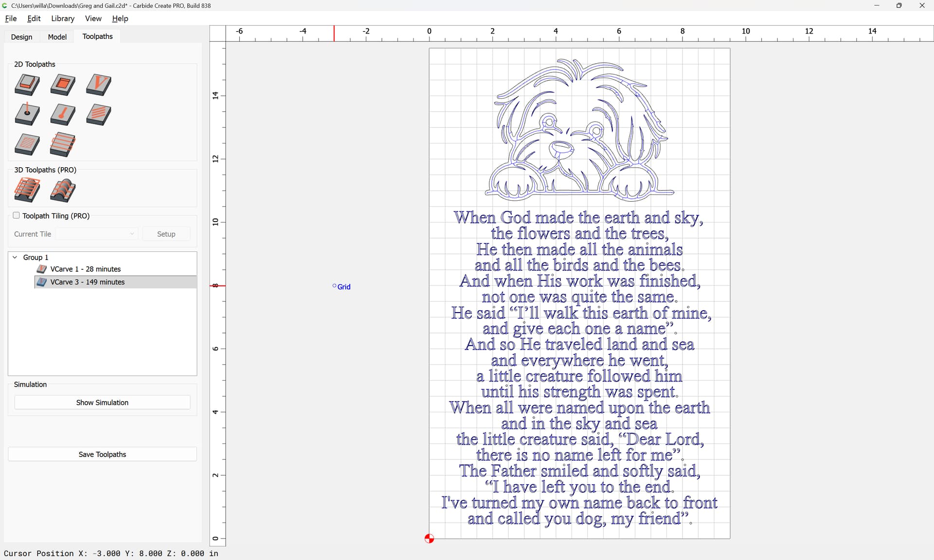Open the Library menu
934x560 pixels.
click(63, 18)
